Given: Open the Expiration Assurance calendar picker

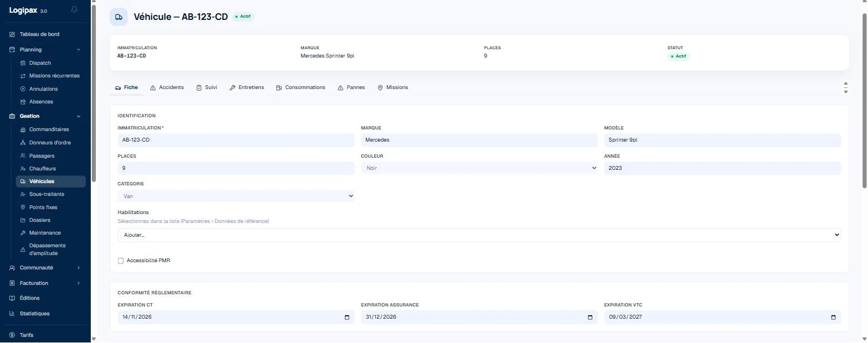Looking at the screenshot, I should click(x=590, y=318).
